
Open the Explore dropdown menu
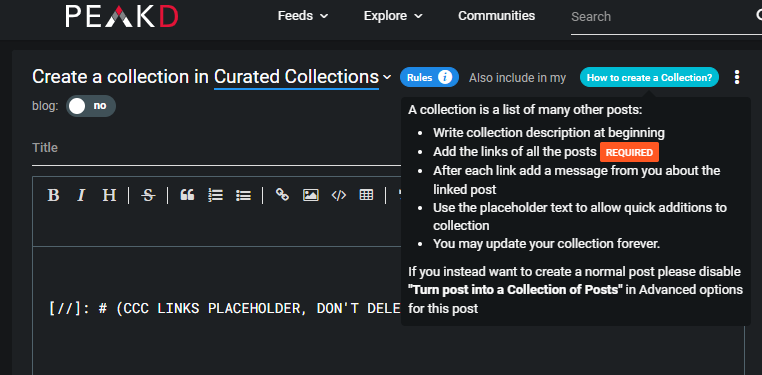point(393,16)
